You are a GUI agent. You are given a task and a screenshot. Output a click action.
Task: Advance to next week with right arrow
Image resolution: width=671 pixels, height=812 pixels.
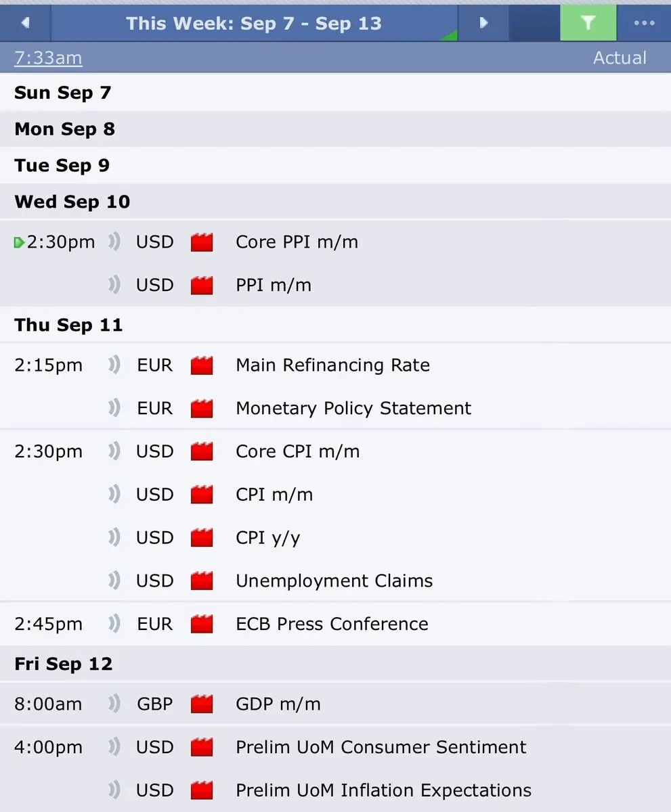click(483, 23)
